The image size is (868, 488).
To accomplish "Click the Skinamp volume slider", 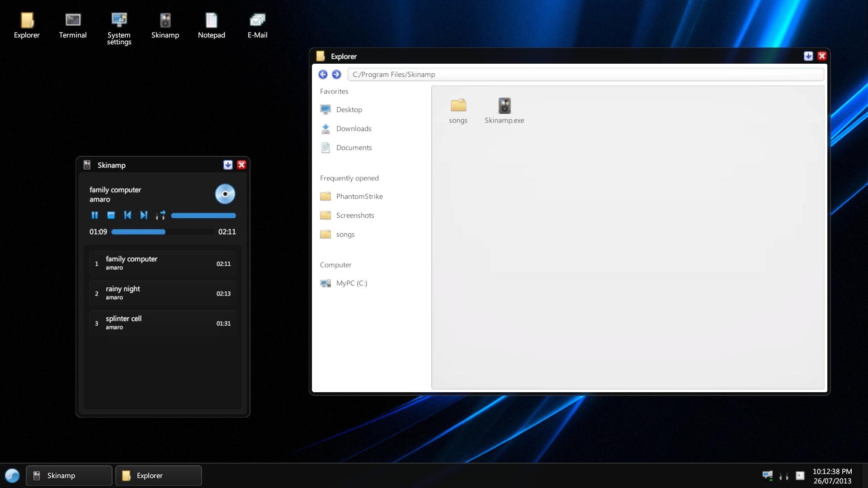I will pos(203,216).
